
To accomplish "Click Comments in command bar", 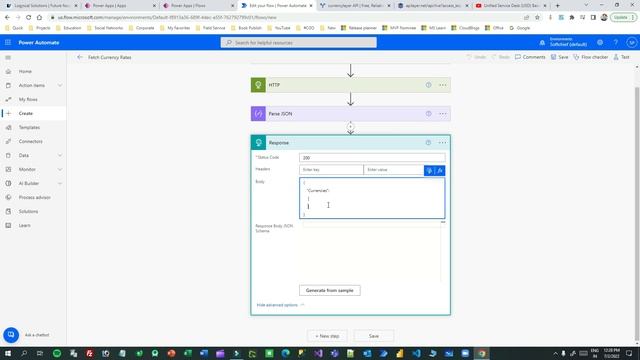I will point(530,57).
